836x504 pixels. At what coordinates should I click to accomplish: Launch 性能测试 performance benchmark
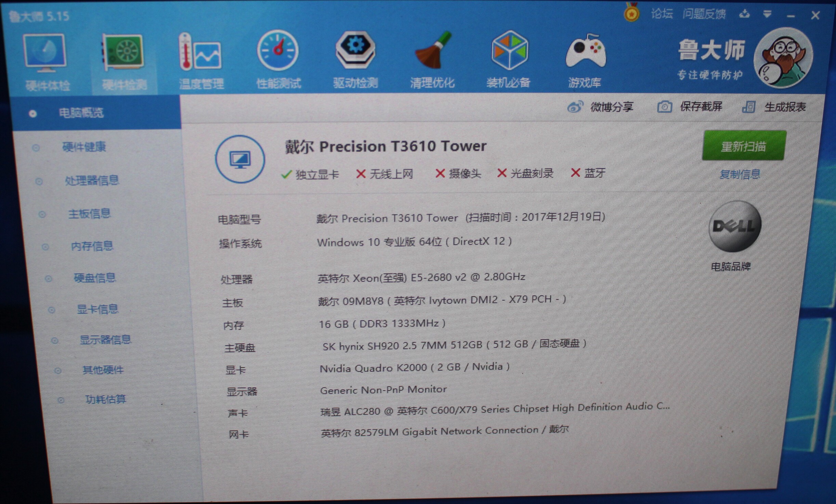pos(278,60)
